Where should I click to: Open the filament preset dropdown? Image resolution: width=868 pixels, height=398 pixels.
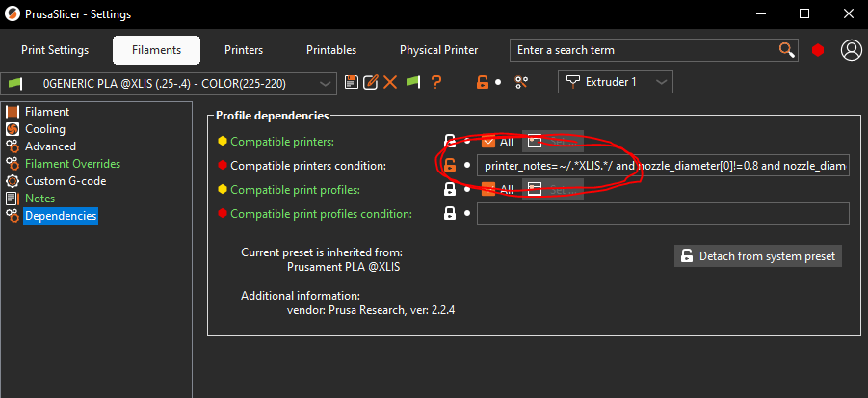coord(169,84)
